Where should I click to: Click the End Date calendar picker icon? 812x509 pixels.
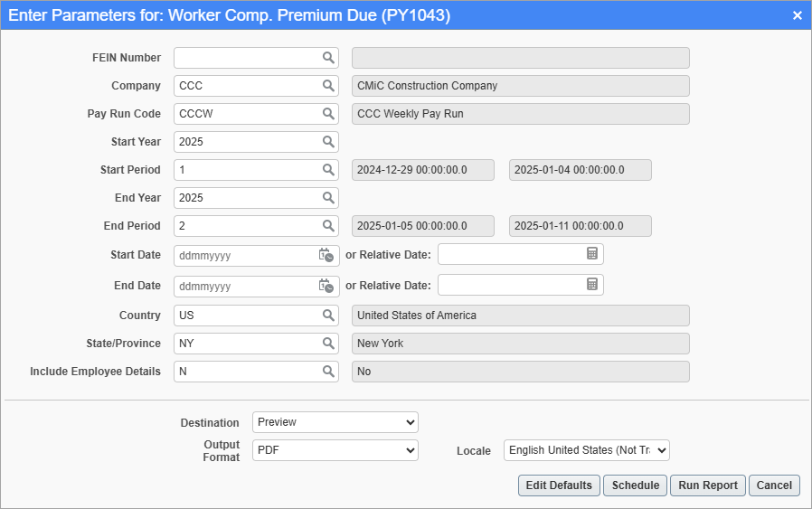coord(326,286)
